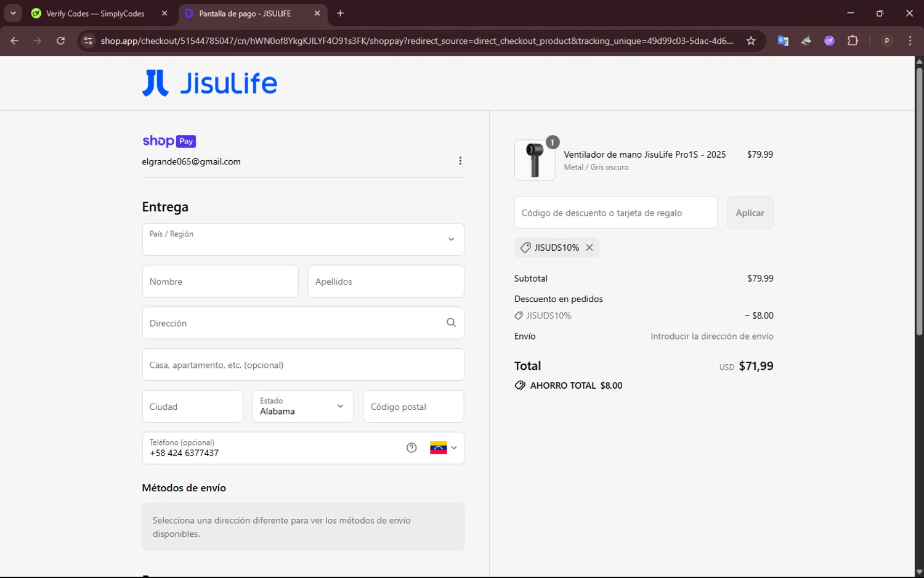Focus the Casa, apartamento field

[x=303, y=365]
